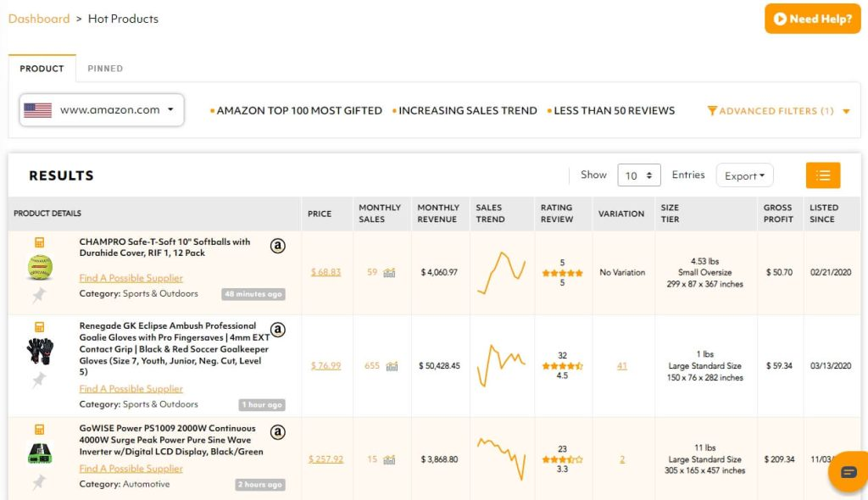Open the calculator icon for CHAMPRO Softballs
The height and width of the screenshot is (500, 868).
click(39, 242)
